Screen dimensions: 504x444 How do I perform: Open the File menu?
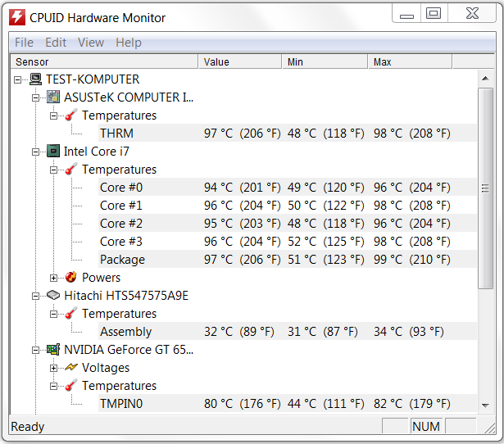[24, 43]
